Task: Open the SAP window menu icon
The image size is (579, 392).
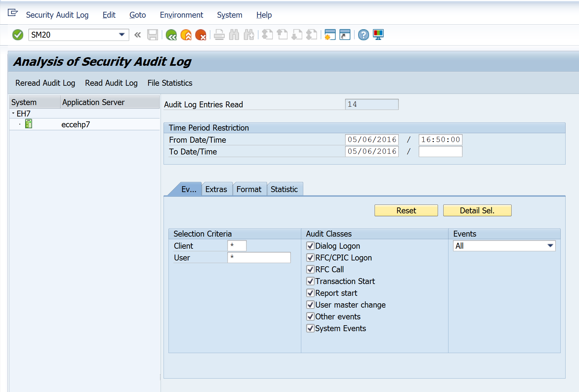Action: tap(12, 13)
